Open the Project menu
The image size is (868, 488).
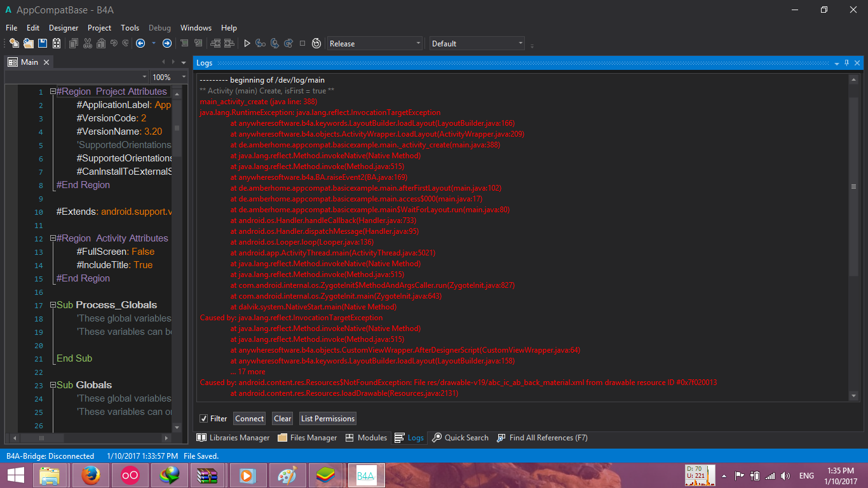(x=99, y=28)
